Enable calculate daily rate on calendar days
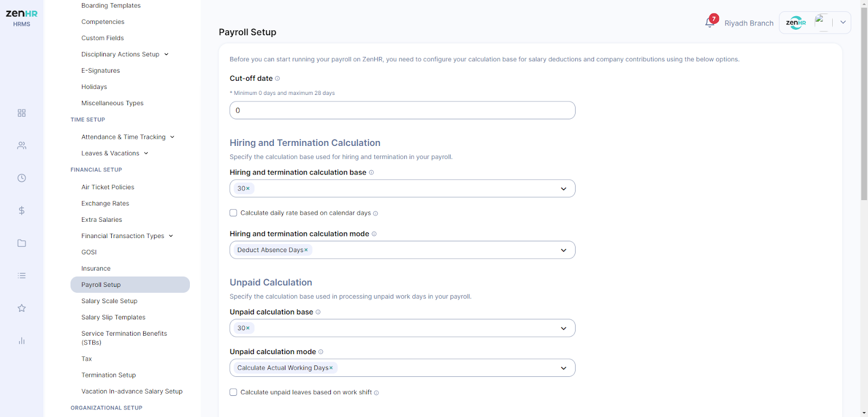 233,213
